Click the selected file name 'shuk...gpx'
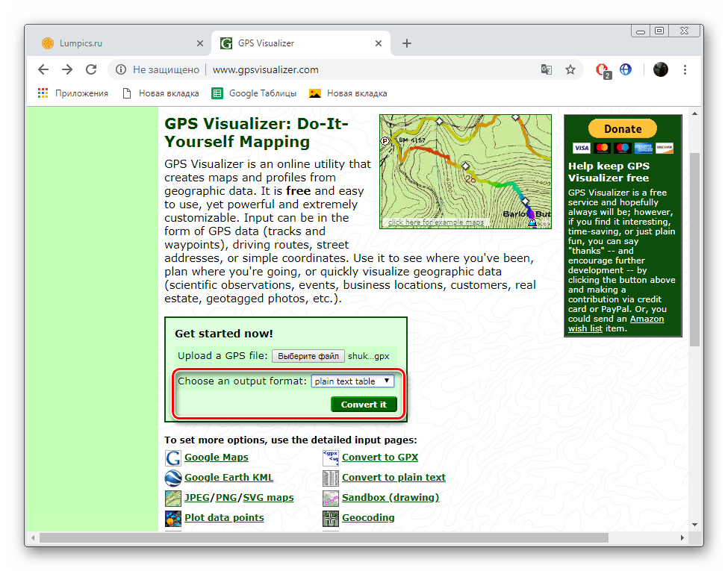The height and width of the screenshot is (571, 728). tap(369, 356)
